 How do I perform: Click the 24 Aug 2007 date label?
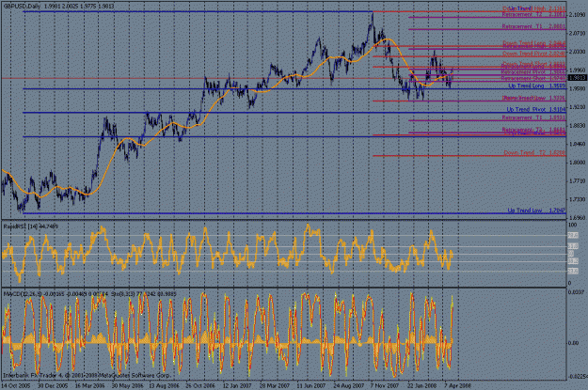coord(348,385)
